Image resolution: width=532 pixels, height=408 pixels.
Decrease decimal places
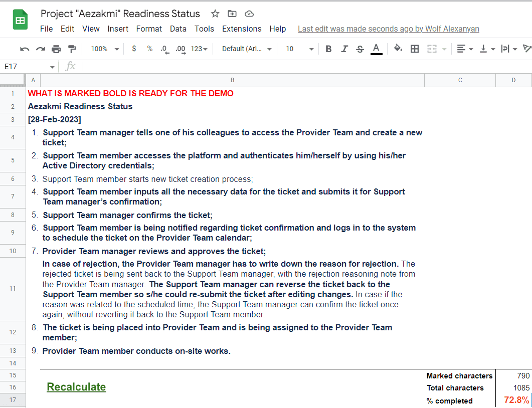[164, 49]
